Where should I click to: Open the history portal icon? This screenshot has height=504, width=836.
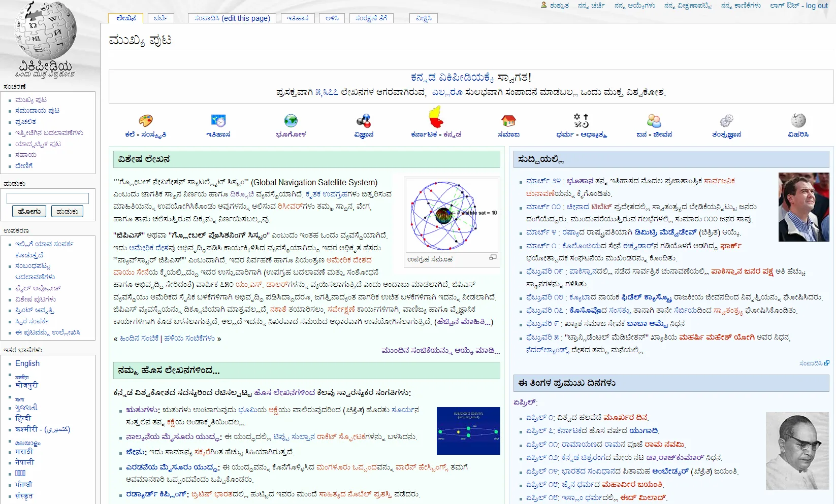tap(218, 121)
